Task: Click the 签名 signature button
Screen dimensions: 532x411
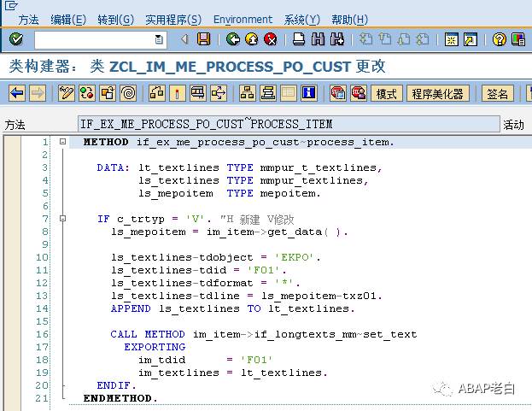Action: point(498,93)
